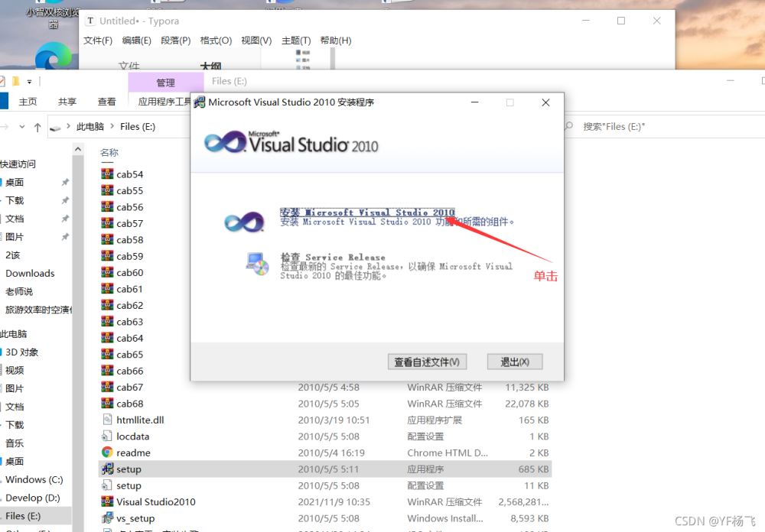Select the cab64 archive icon
This screenshot has width=765, height=532.
pyautogui.click(x=107, y=337)
